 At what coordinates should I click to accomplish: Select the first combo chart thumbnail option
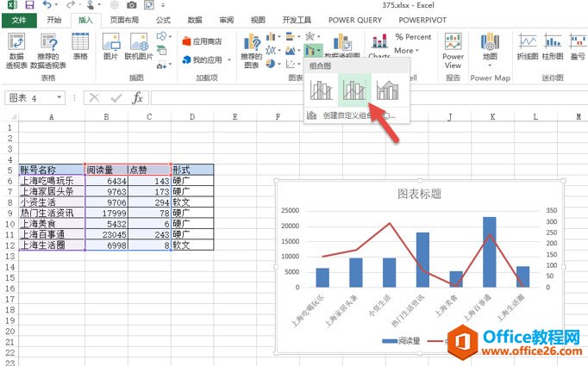322,89
